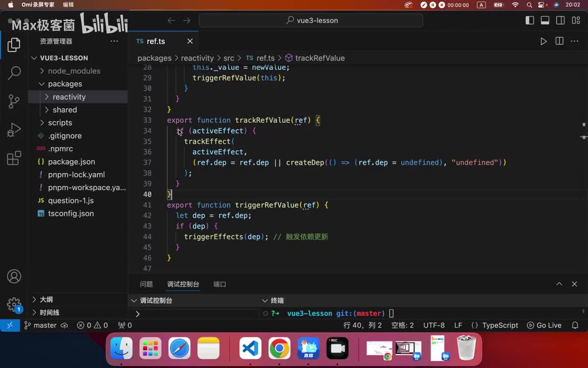Open Finder from the dock
Screen dimensions: 588x368
[121, 348]
